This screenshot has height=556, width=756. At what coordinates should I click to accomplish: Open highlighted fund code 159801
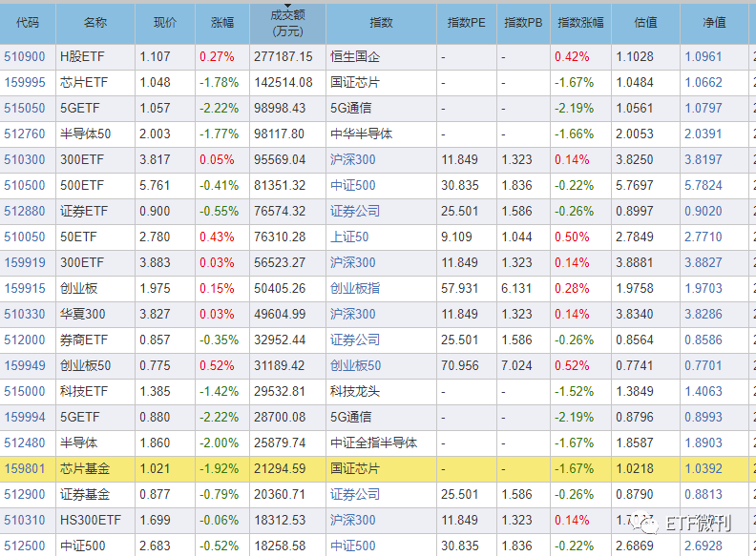click(25, 469)
